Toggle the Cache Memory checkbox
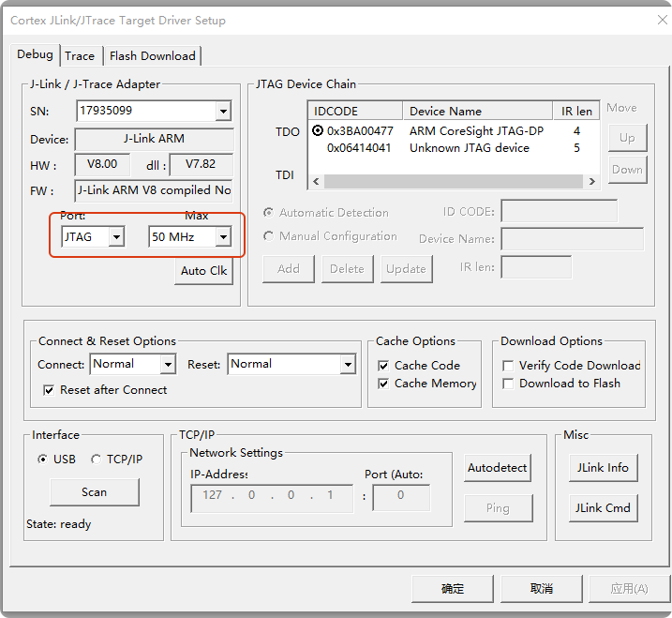The width and height of the screenshot is (672, 618). pos(383,384)
